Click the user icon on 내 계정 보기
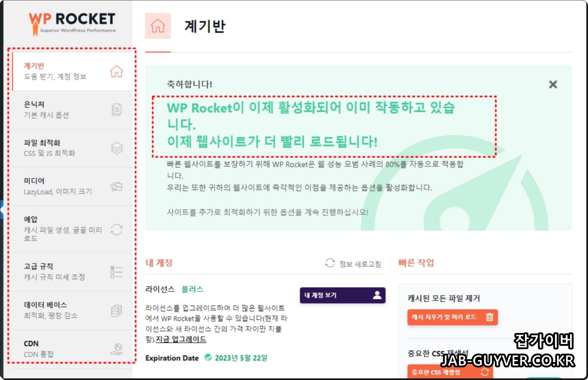Screen dimensions: 588x380 click(x=377, y=295)
